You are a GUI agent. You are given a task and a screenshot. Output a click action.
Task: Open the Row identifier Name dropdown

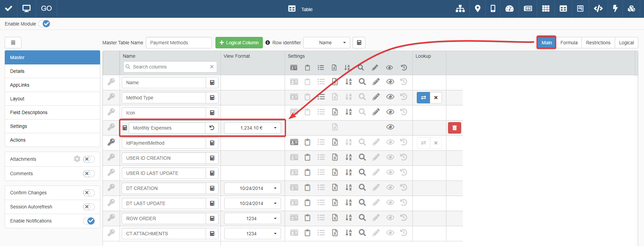pos(326,43)
